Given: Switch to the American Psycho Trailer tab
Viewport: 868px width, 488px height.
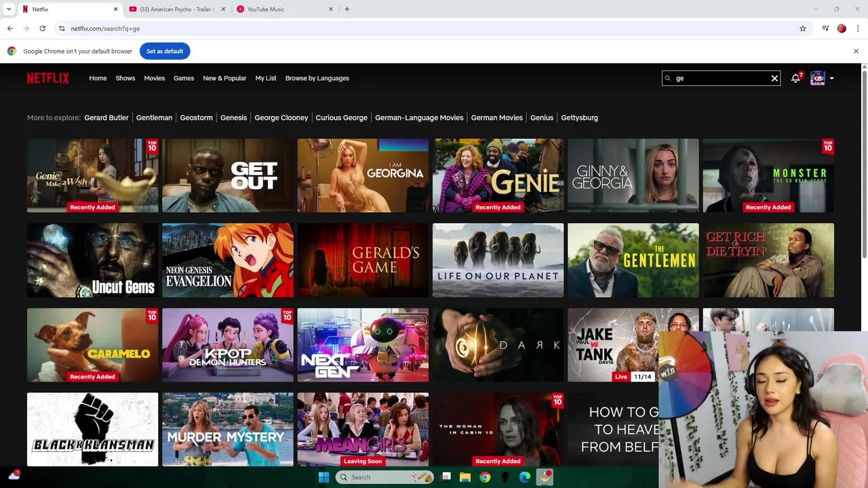Looking at the screenshot, I should pos(176,9).
